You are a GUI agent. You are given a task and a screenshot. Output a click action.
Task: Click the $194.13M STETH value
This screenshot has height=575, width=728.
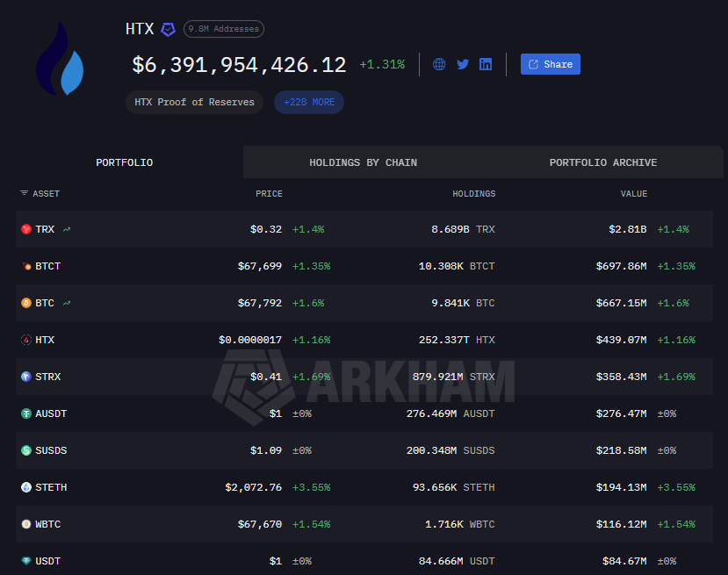click(621, 487)
